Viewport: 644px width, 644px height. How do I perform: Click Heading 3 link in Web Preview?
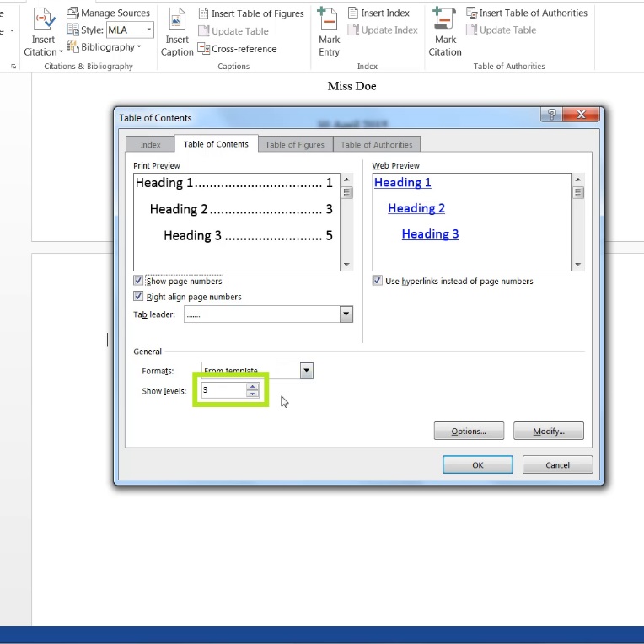pos(430,233)
